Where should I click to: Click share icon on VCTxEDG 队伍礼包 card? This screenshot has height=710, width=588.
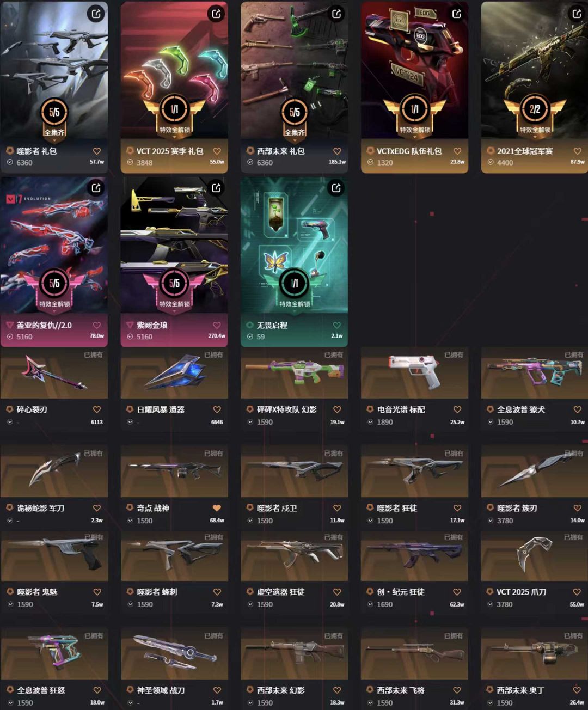tap(457, 14)
